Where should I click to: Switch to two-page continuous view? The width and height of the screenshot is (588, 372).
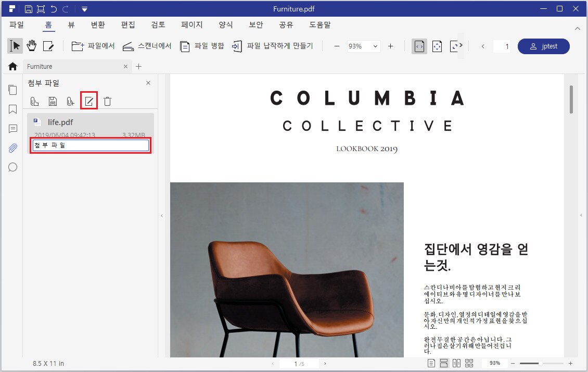point(469,363)
